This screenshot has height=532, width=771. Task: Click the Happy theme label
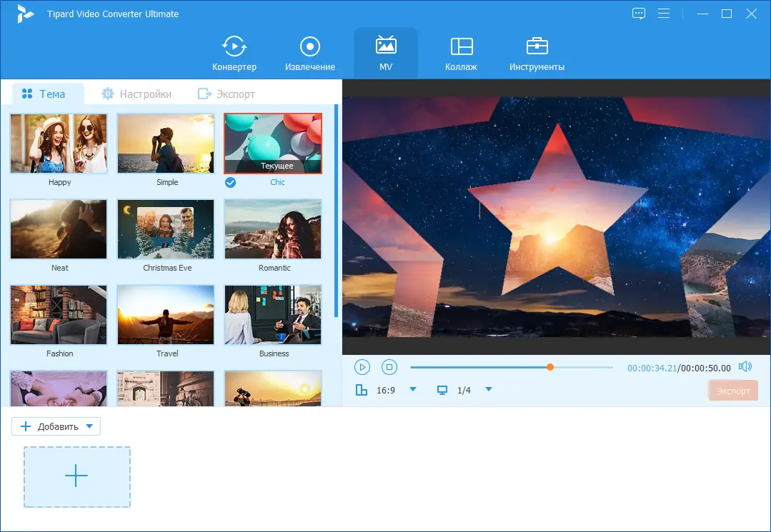[x=59, y=182]
